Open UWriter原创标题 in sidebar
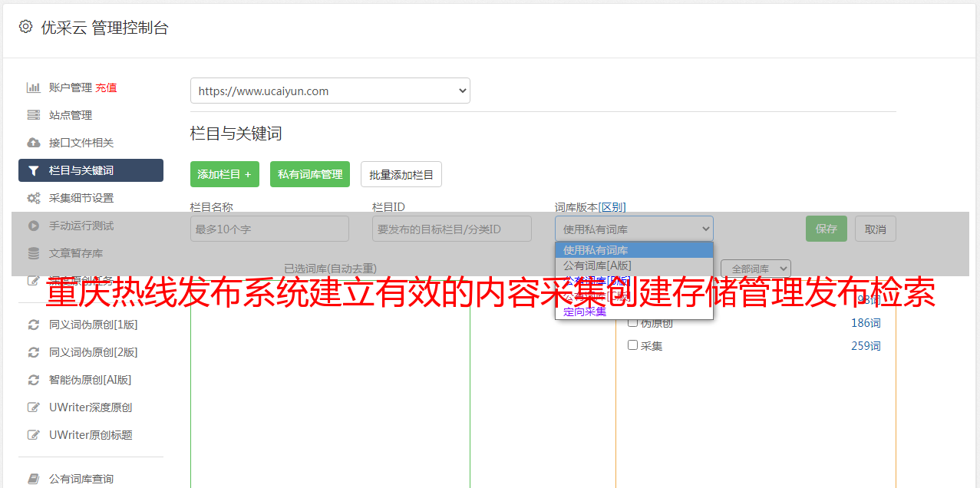This screenshot has width=980, height=488. 91,435
